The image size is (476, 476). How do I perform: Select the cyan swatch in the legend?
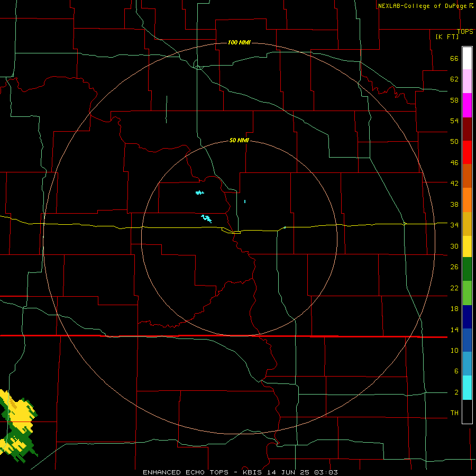[x=467, y=388]
